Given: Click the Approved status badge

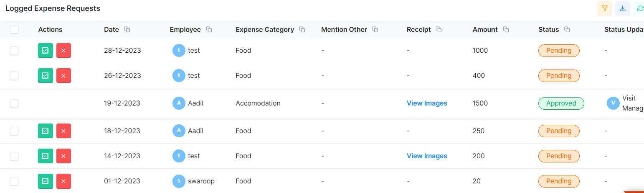Looking at the screenshot, I should (x=561, y=103).
